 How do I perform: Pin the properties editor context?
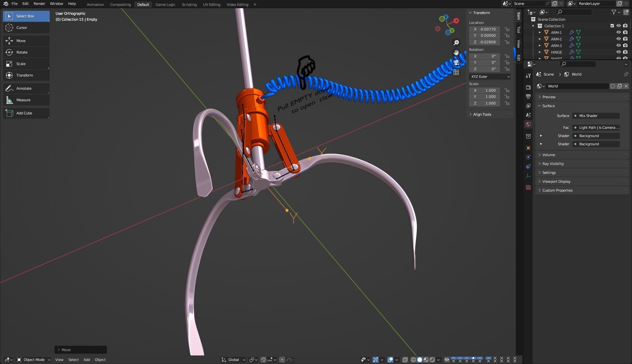click(626, 74)
